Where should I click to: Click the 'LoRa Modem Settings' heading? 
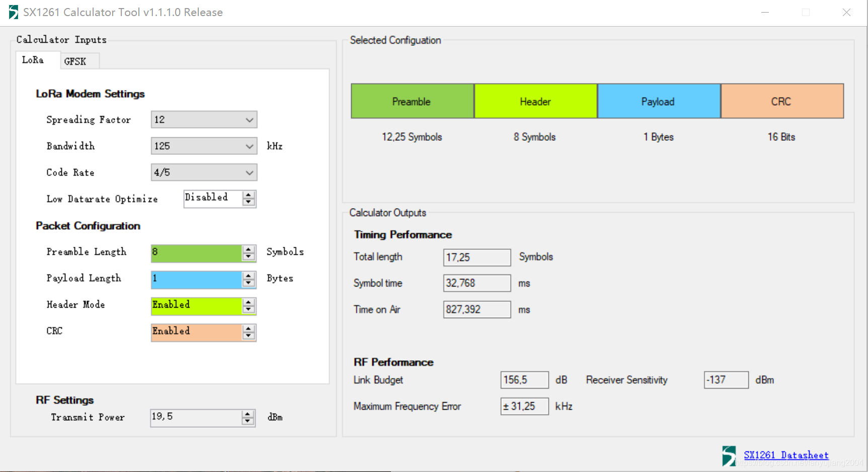tap(90, 94)
